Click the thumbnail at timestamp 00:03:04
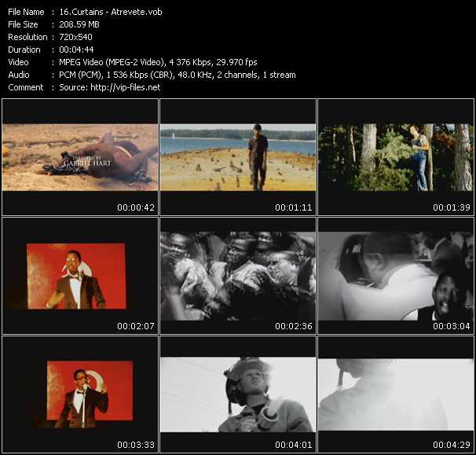Screen dimensions: 476x455 396,276
